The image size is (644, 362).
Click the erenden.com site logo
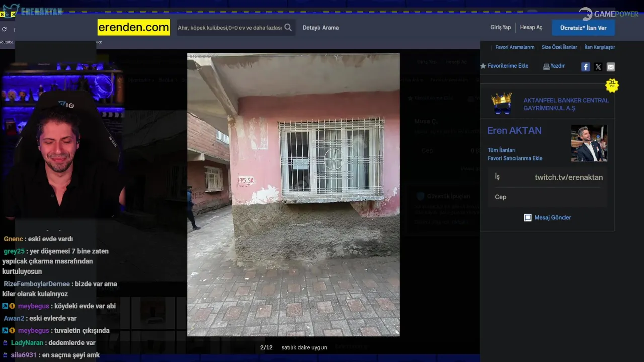pos(133,27)
